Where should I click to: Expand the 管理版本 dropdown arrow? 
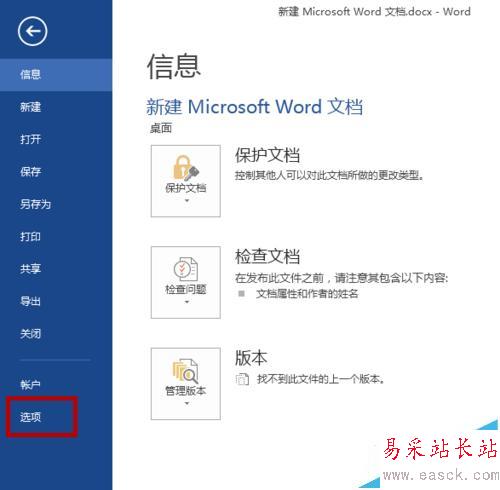click(x=187, y=404)
